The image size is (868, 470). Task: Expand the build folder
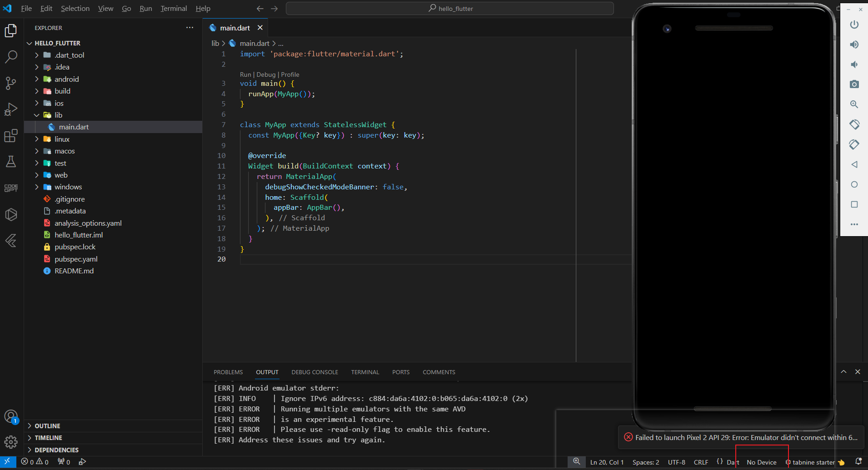point(37,91)
